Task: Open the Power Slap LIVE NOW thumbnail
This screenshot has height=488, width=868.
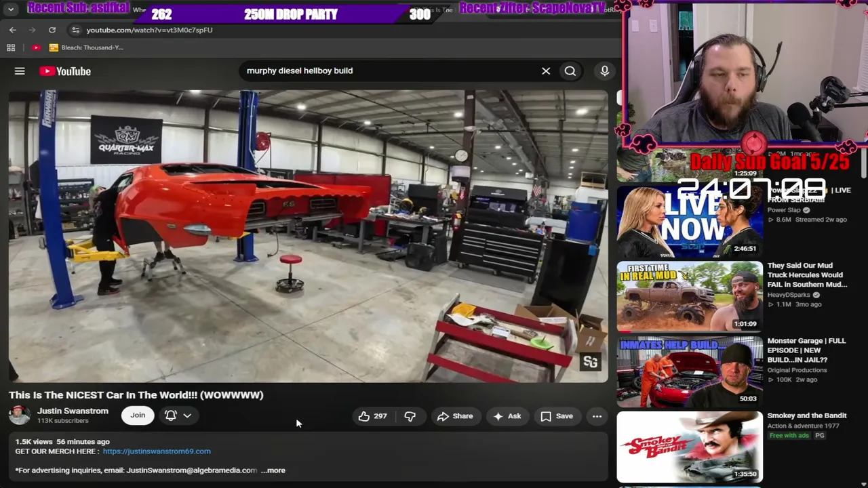Action: [690, 221]
